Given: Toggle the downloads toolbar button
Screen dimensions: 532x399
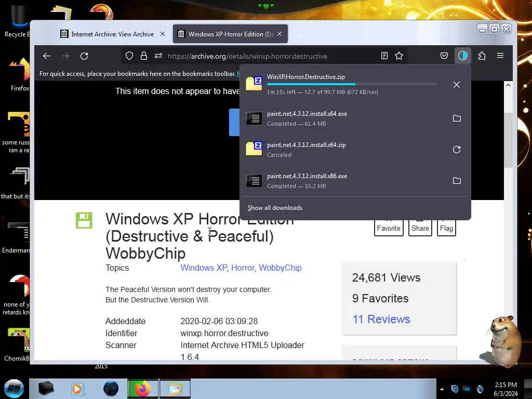Looking at the screenshot, I should (x=463, y=56).
